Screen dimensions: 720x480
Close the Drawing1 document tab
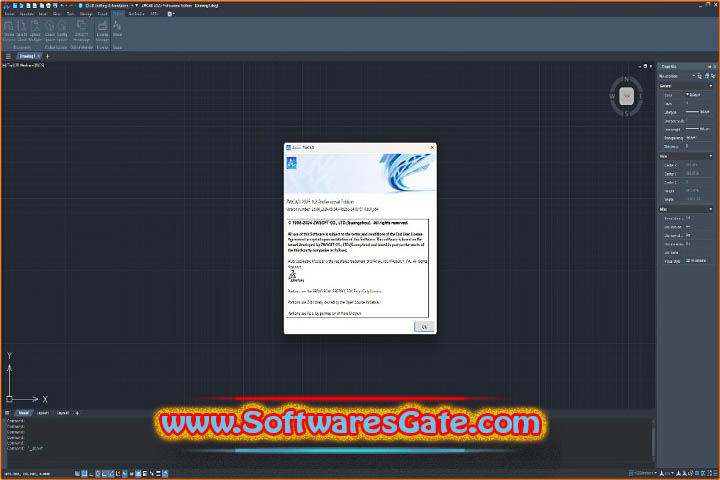click(x=39, y=56)
